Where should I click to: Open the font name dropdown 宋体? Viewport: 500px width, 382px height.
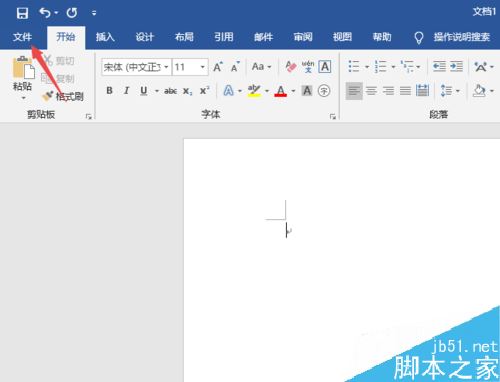click(166, 67)
